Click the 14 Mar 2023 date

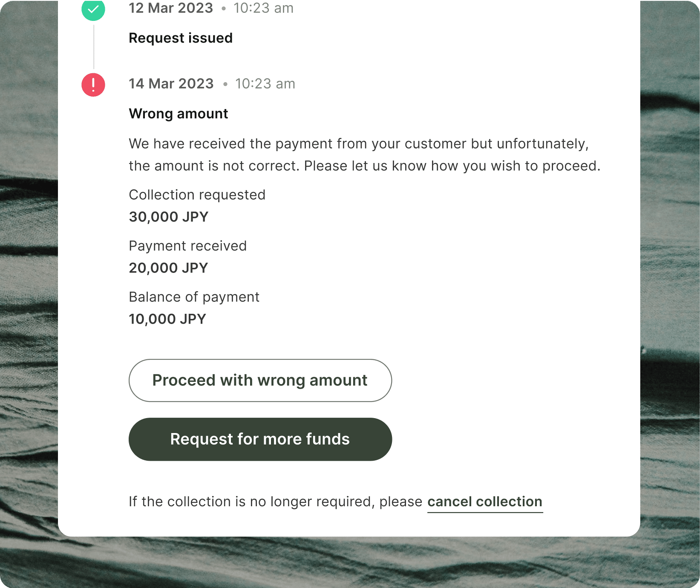171,83
